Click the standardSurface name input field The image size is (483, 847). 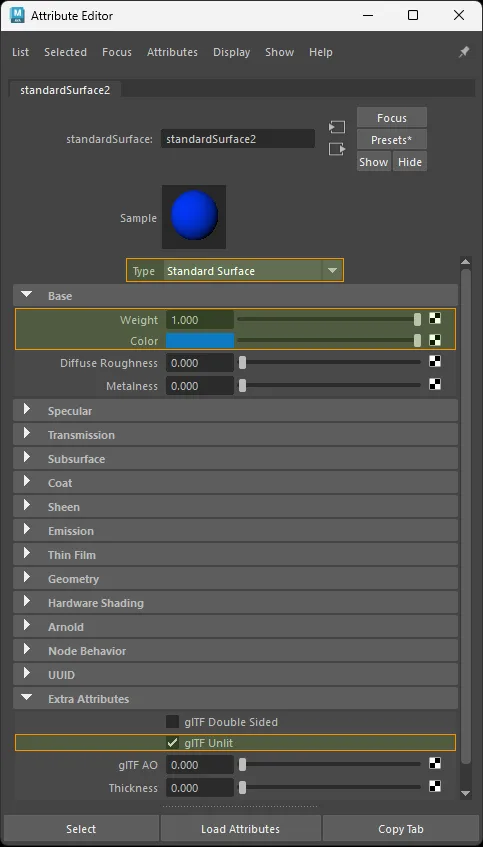pos(238,139)
